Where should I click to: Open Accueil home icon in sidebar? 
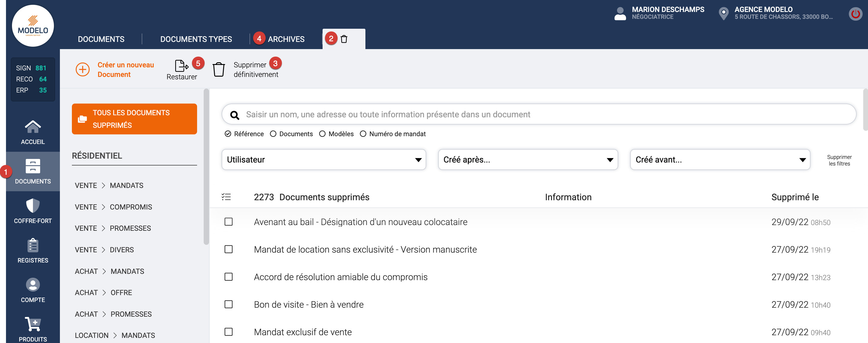pos(33,127)
